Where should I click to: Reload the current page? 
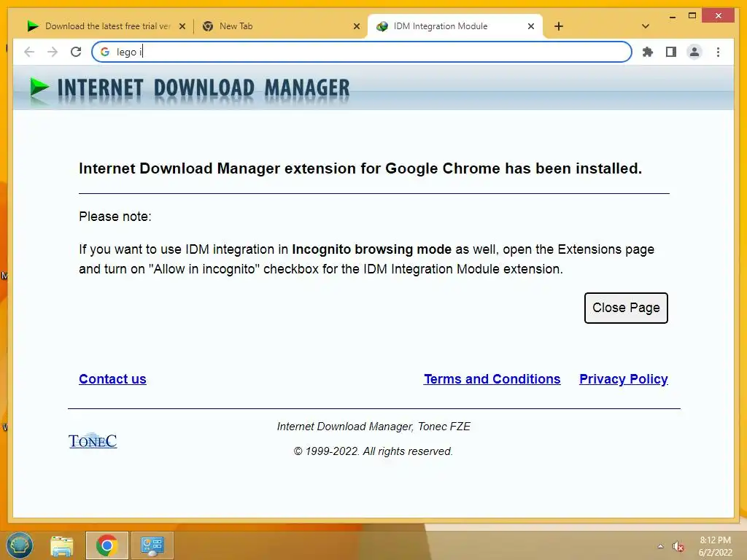click(x=76, y=52)
